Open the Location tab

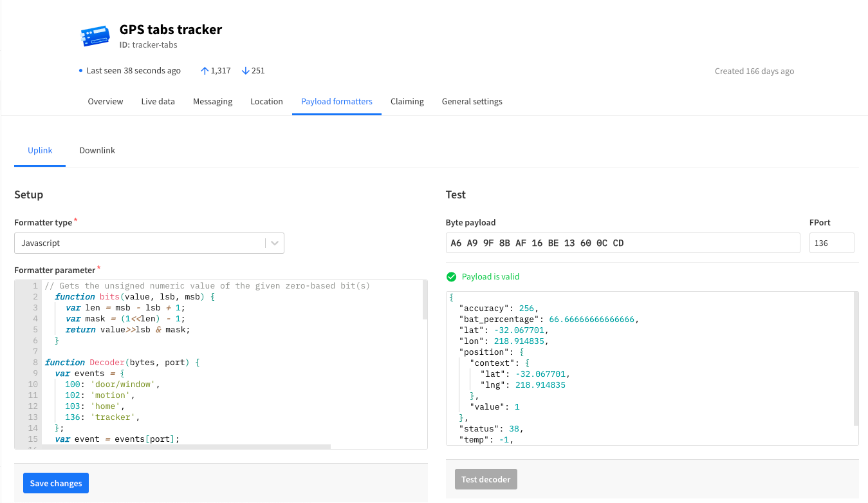pyautogui.click(x=266, y=102)
